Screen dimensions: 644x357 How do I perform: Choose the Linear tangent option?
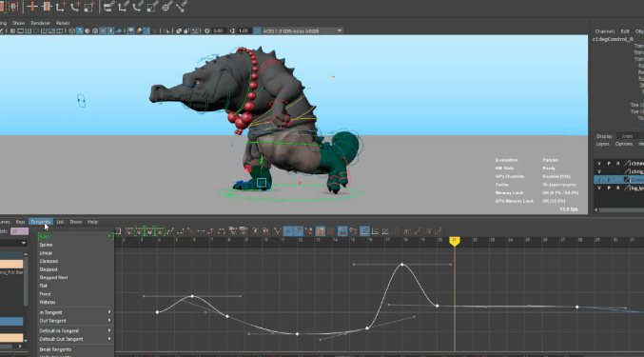pos(46,253)
